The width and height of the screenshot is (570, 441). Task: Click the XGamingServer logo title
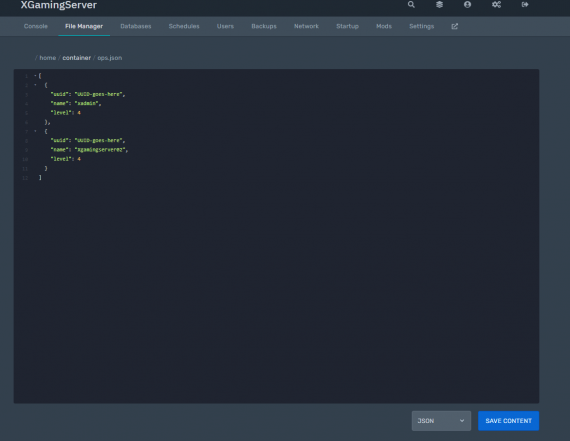click(59, 5)
